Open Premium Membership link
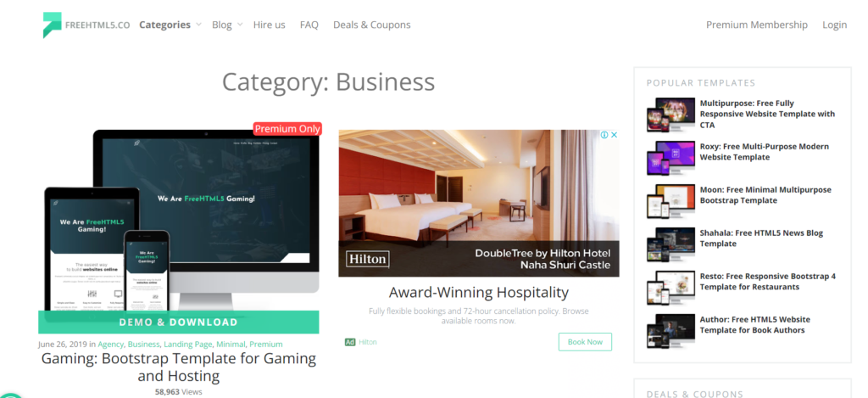Viewport: 868px width, 398px height. pos(757,25)
